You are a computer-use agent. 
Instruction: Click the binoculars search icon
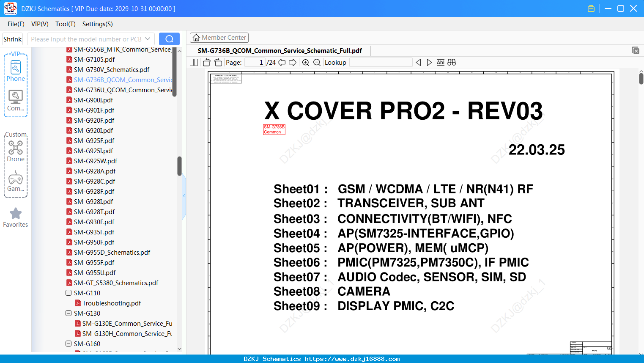click(452, 62)
